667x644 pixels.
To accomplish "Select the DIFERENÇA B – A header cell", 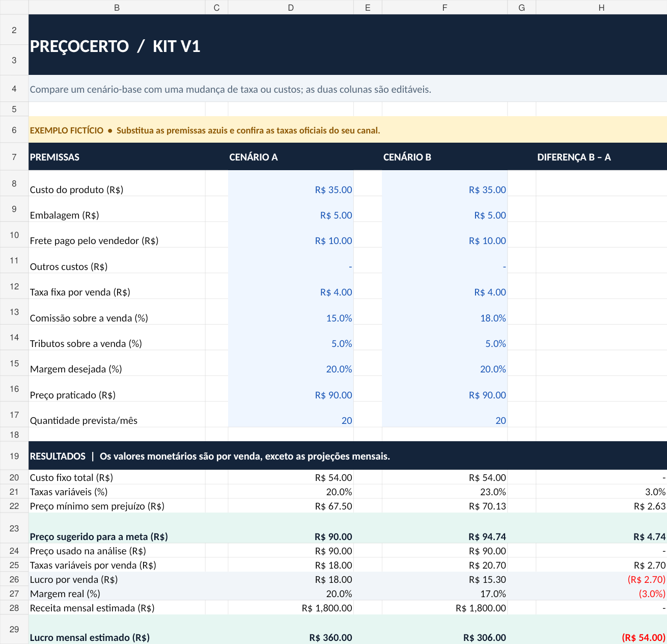I will [x=601, y=156].
